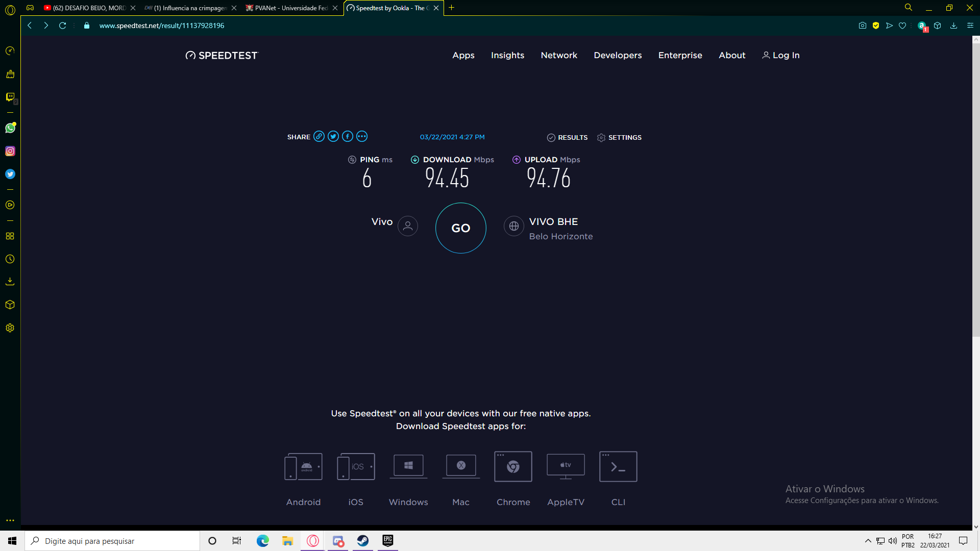This screenshot has width=980, height=551.
Task: Open the Developers menu
Action: [x=618, y=55]
